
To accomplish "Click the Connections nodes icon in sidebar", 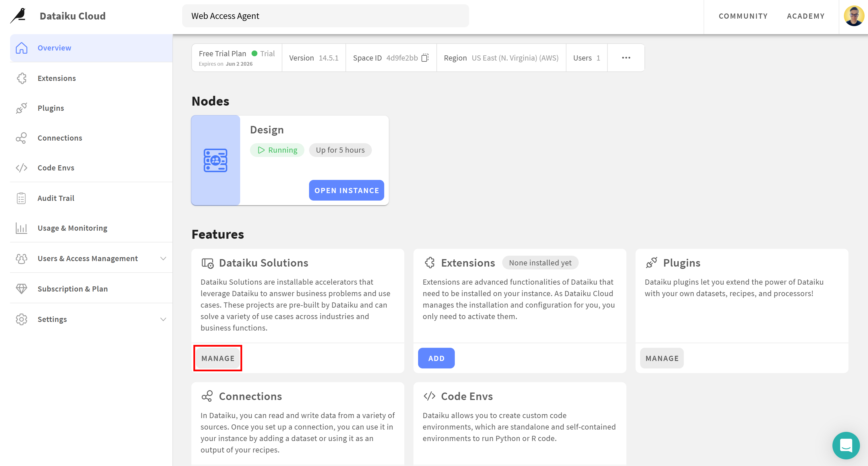I will 22,138.
